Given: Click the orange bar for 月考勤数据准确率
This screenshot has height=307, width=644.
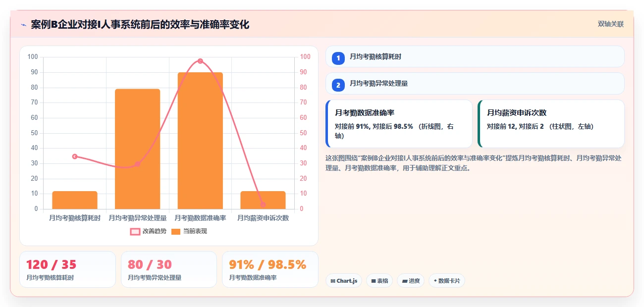Looking at the screenshot, I should [x=200, y=141].
